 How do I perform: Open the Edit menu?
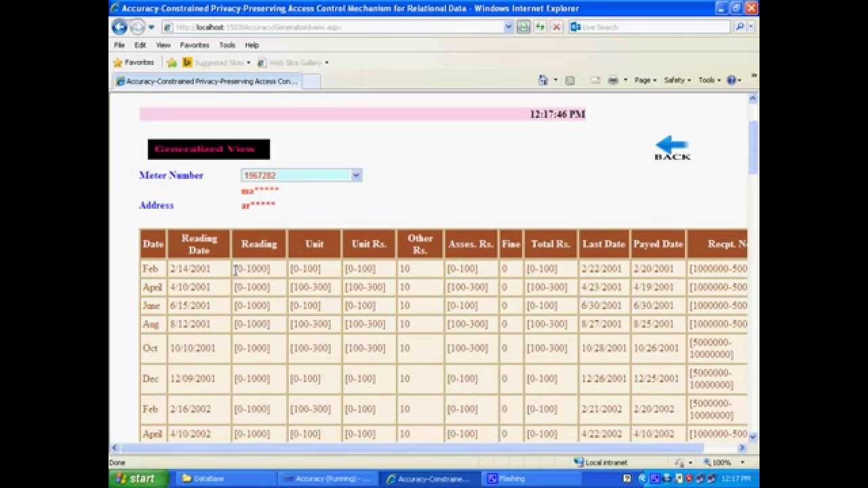click(140, 45)
